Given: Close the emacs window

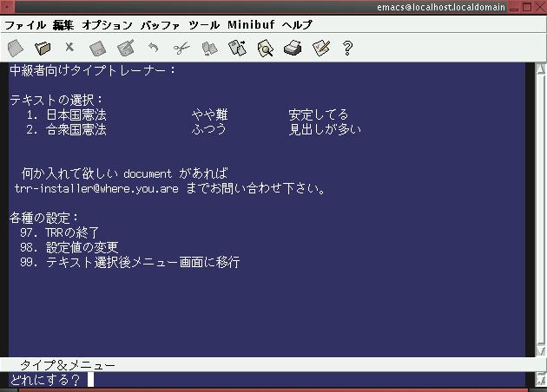Looking at the screenshot, I should click(541, 7).
